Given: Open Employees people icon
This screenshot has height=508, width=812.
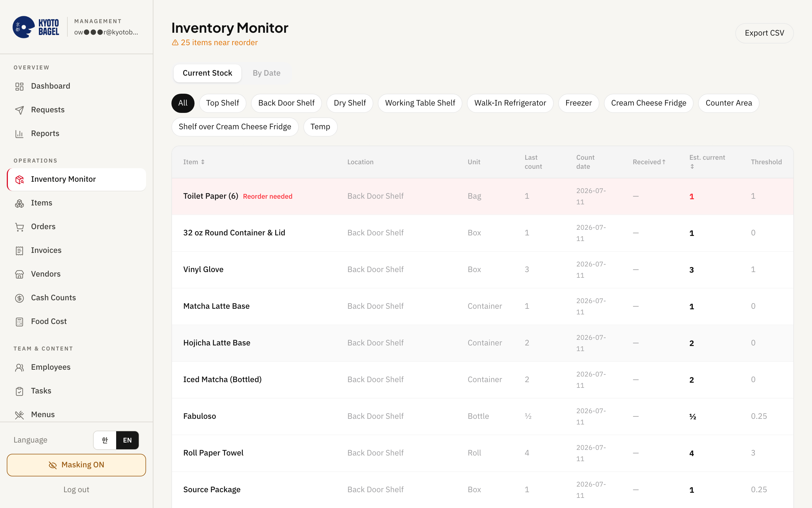Looking at the screenshot, I should click(19, 367).
